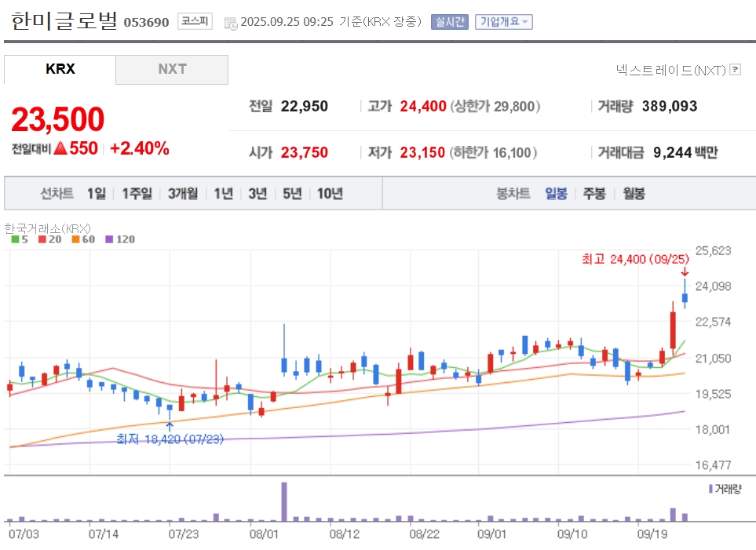Click the tallest volume bar near 08/01
The image size is (756, 550).
coord(284,502)
